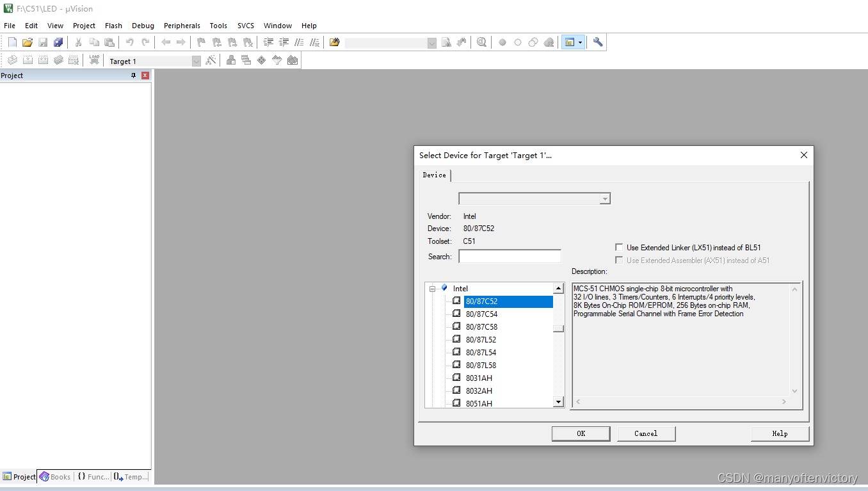The width and height of the screenshot is (868, 491).
Task: Enable Use Extended Linker (LX51) checkbox
Action: (x=619, y=247)
